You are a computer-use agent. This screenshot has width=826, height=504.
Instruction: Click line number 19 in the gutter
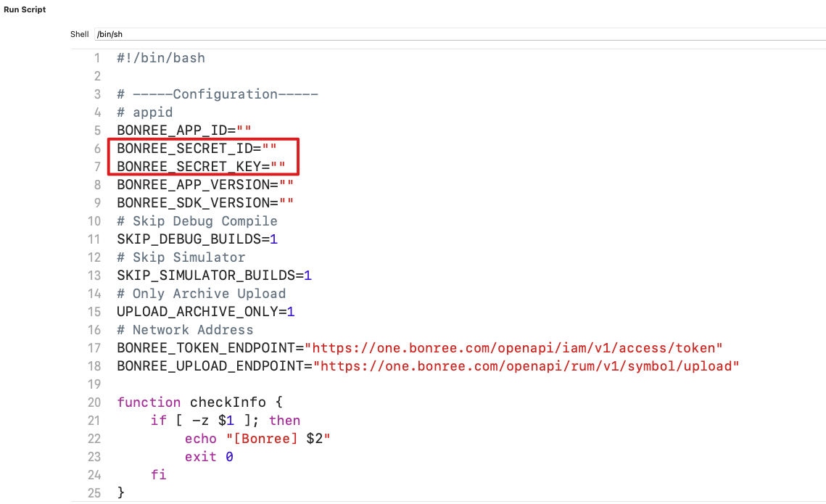(x=94, y=384)
